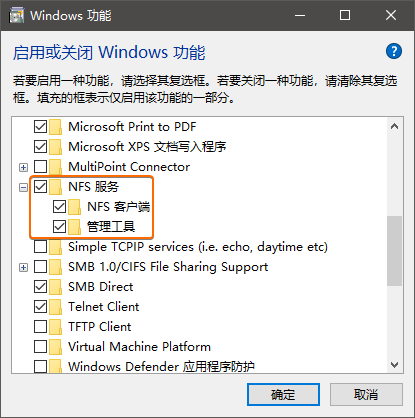Screen dimensions: 415x418
Task: Click the Windows Features title bar icon
Action: (16, 15)
